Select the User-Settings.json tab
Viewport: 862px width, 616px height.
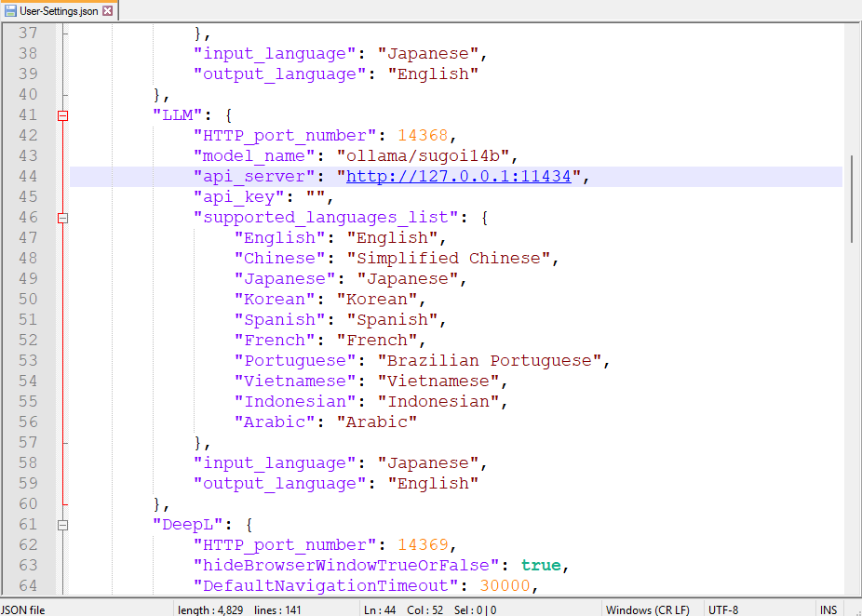click(59, 10)
